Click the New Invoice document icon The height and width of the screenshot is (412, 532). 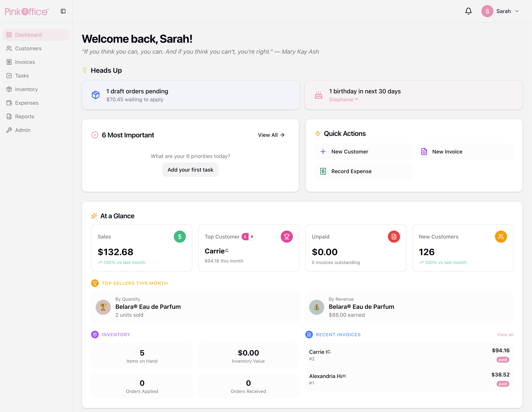pyautogui.click(x=424, y=151)
